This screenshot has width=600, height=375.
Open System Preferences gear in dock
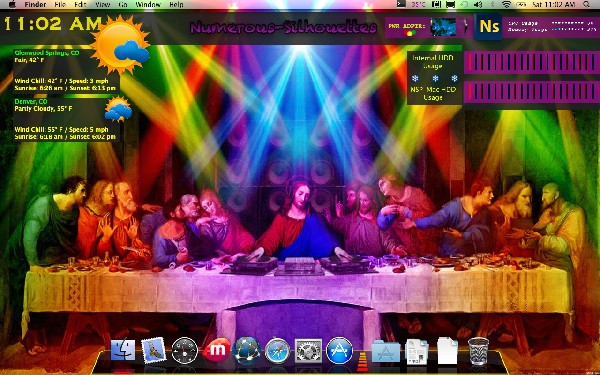point(308,351)
